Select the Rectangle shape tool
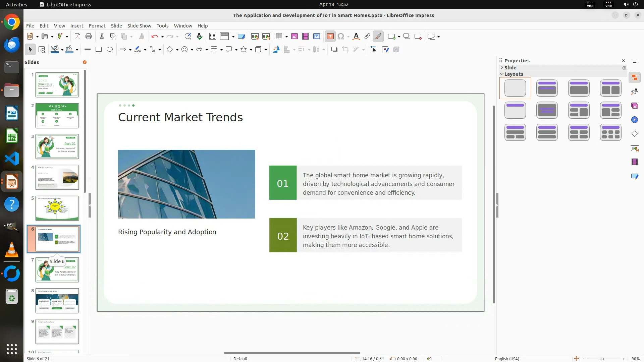The width and height of the screenshot is (644, 362). (99, 50)
